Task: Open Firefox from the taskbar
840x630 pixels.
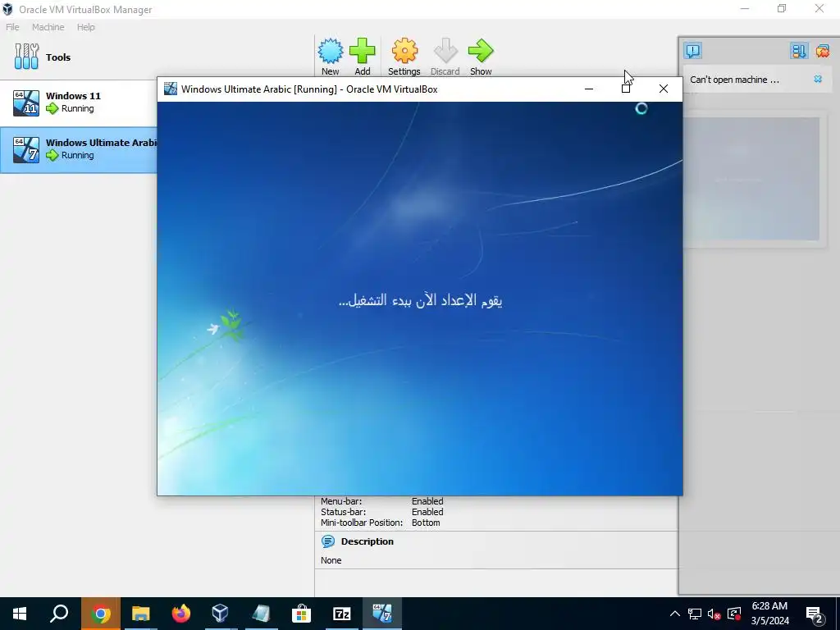Action: tap(180, 614)
